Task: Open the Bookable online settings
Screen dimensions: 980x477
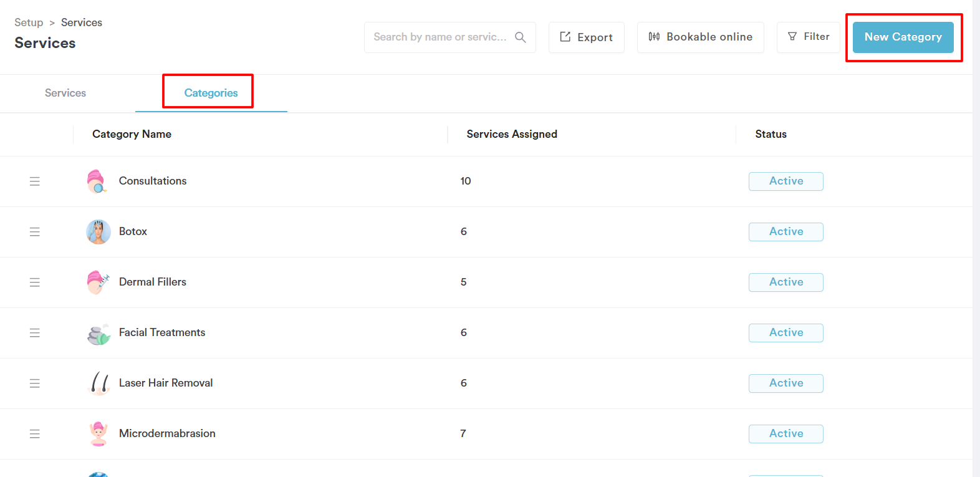Action: [x=700, y=37]
